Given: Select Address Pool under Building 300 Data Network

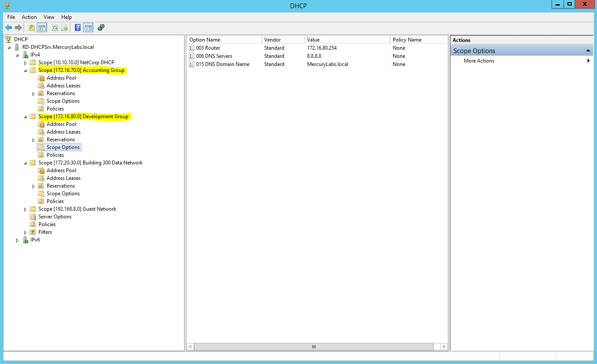Looking at the screenshot, I should point(61,170).
